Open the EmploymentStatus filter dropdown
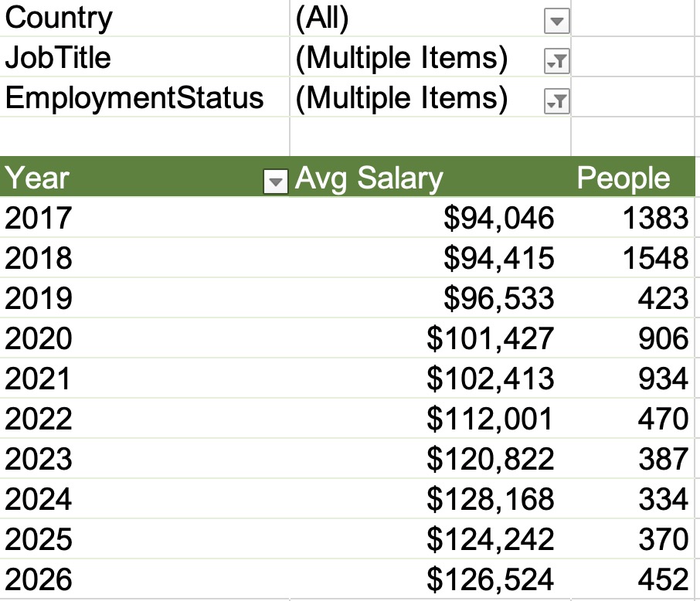700x601 pixels. point(556,101)
